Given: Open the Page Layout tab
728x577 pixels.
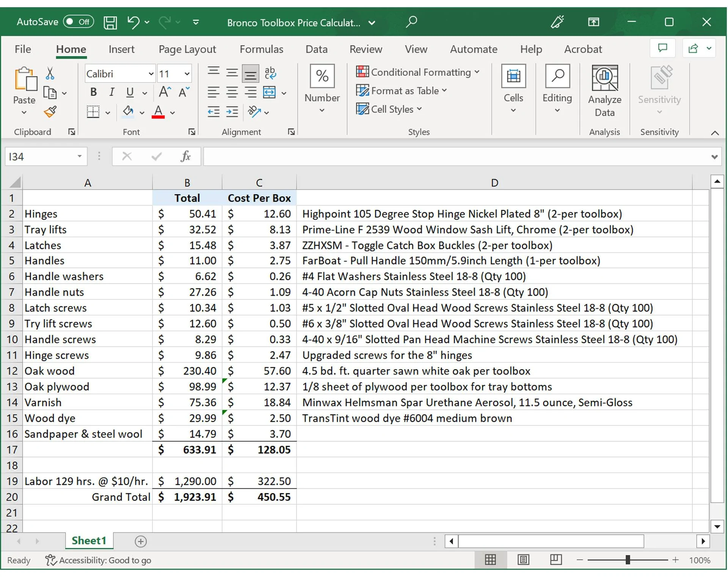Looking at the screenshot, I should pyautogui.click(x=187, y=49).
